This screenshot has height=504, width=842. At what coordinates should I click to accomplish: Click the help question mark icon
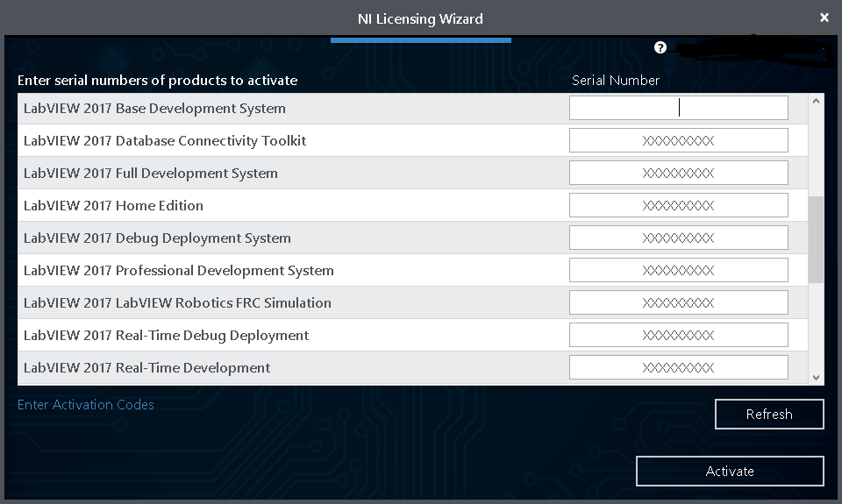[660, 47]
